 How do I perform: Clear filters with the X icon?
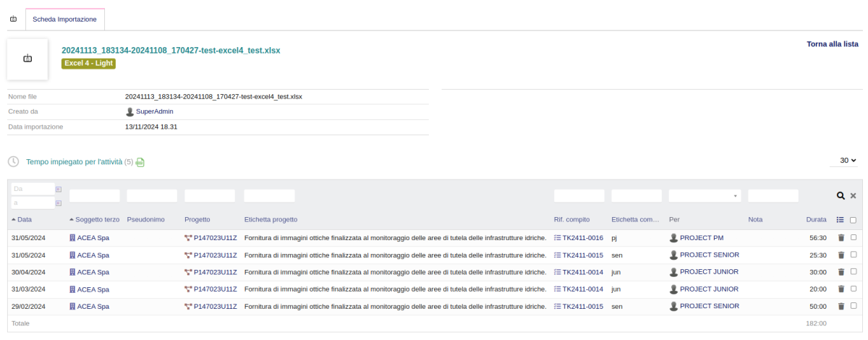[x=853, y=195]
